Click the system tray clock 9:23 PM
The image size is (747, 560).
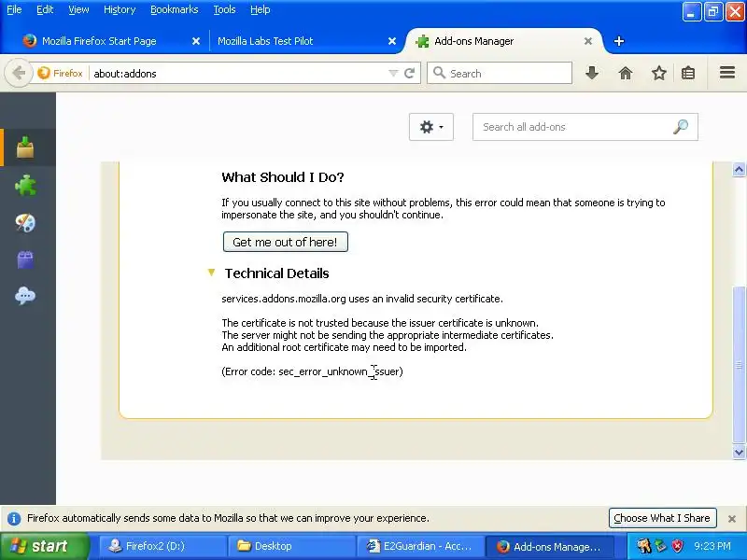[x=712, y=546]
